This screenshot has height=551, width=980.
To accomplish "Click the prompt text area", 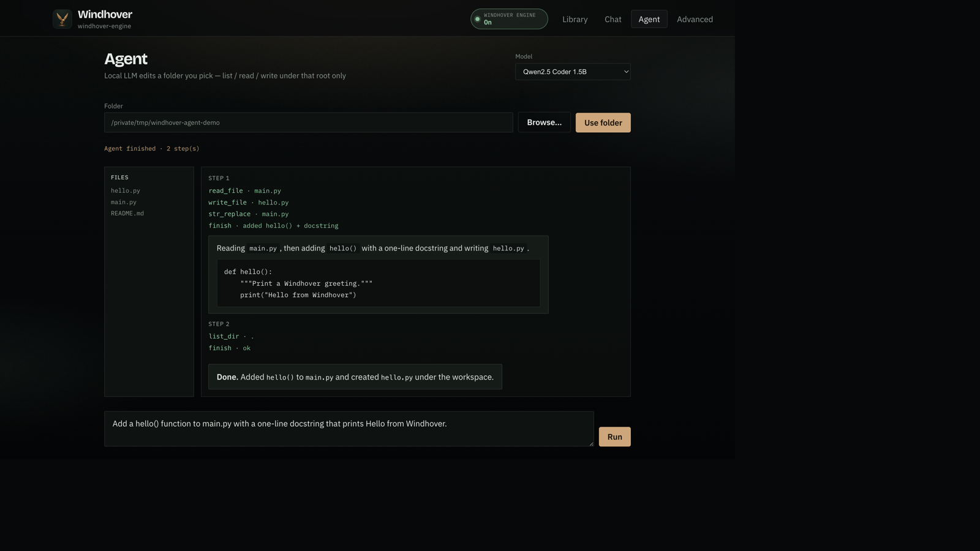I will pos(349,429).
